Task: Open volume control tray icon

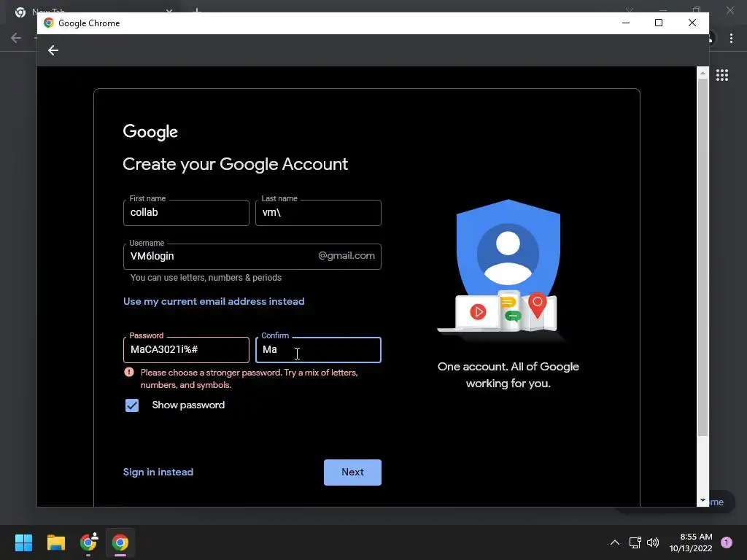Action: (653, 542)
